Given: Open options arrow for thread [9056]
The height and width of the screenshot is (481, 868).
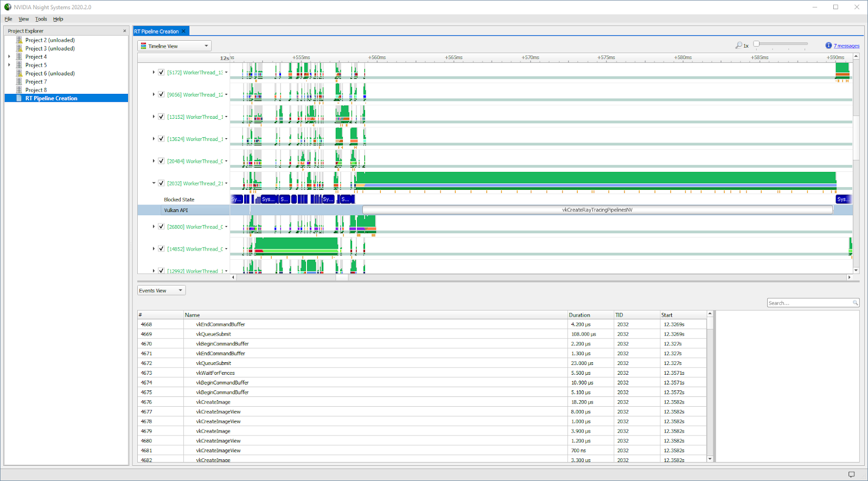Looking at the screenshot, I should pyautogui.click(x=226, y=94).
